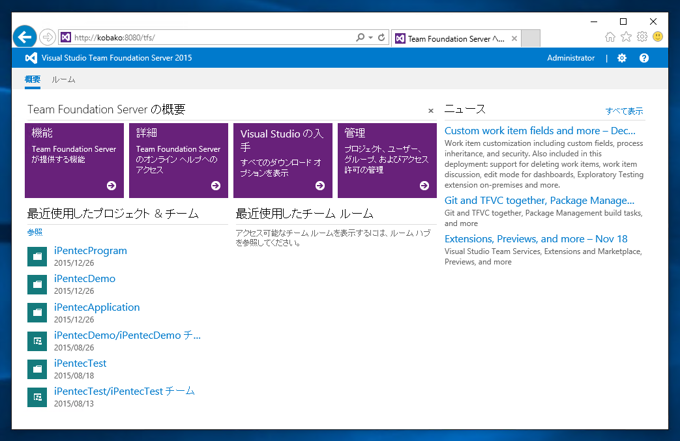Open Favorites star icon
The image size is (680, 441).
pyautogui.click(x=626, y=37)
